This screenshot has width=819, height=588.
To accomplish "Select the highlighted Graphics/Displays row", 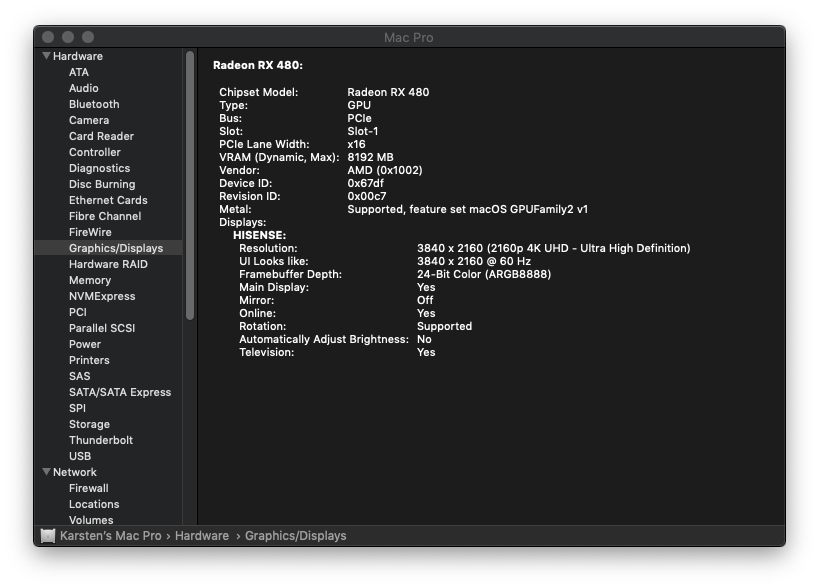I will point(109,249).
